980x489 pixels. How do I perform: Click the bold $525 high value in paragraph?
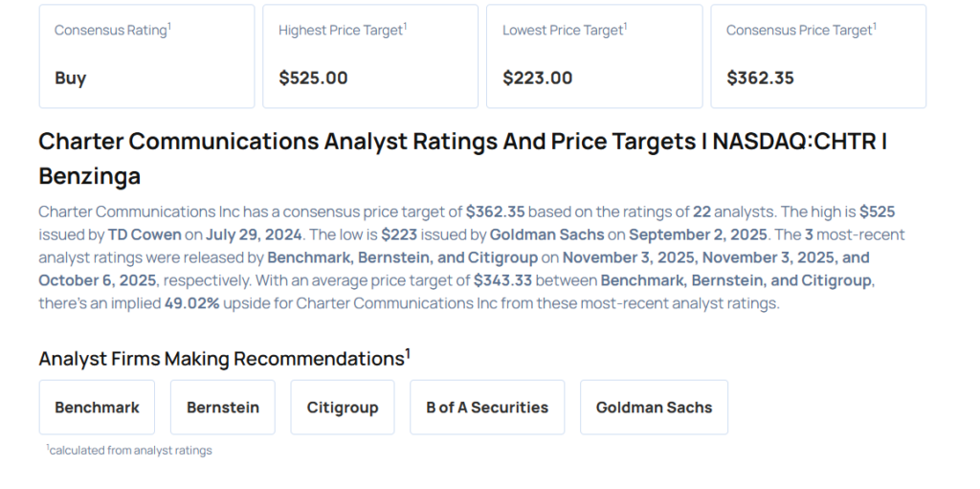(x=877, y=211)
